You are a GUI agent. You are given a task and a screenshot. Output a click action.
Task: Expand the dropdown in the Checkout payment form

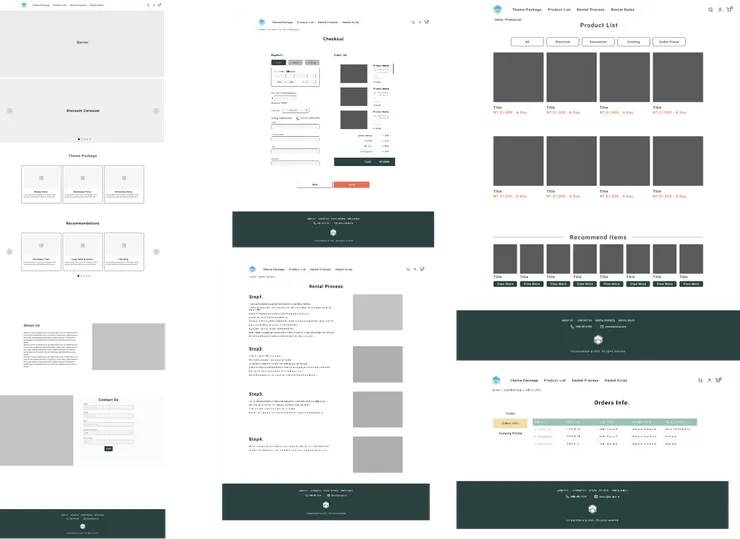(295, 110)
